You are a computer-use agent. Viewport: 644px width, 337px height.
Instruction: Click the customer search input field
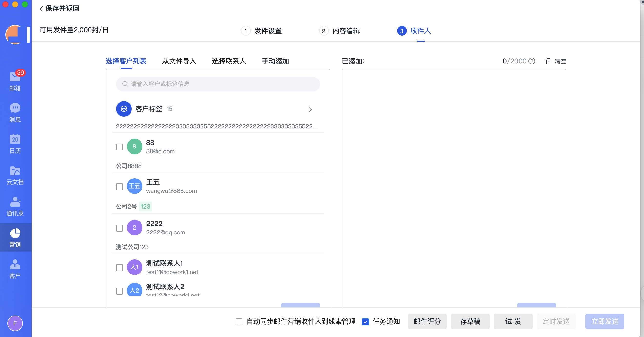[218, 84]
